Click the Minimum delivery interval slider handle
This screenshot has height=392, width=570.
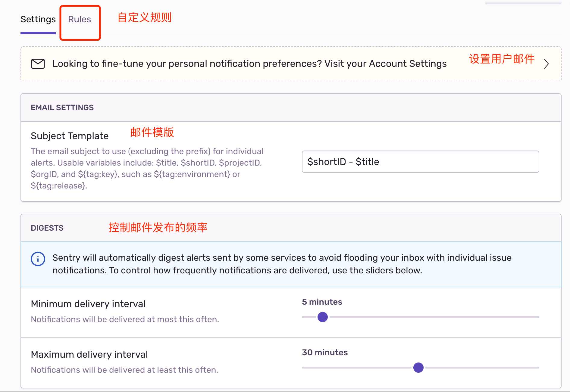pos(322,317)
